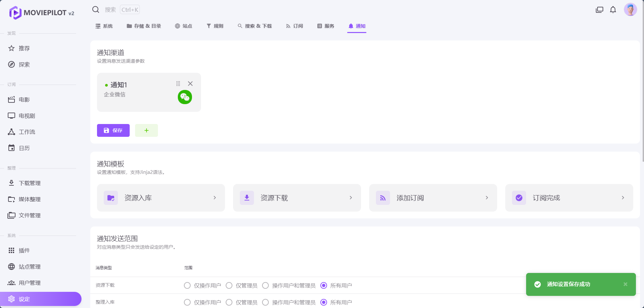Click the window stack icon in header

click(x=600, y=10)
